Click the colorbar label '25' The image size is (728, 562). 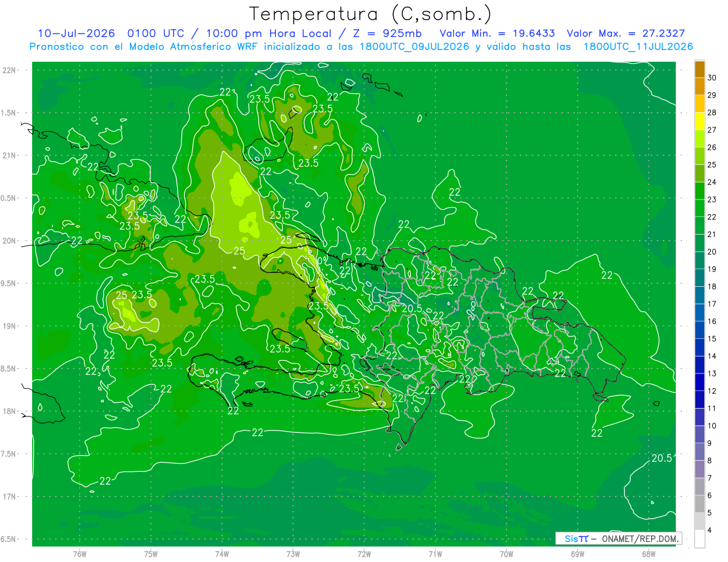click(712, 164)
